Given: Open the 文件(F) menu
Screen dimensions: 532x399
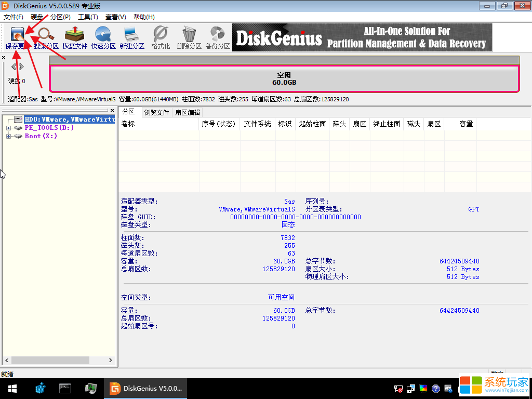Looking at the screenshot, I should (13, 17).
